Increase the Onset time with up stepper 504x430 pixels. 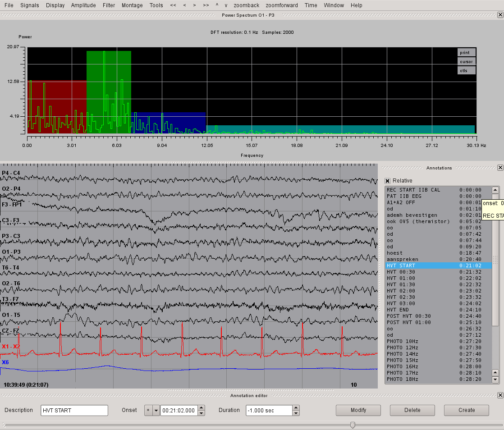point(202,408)
